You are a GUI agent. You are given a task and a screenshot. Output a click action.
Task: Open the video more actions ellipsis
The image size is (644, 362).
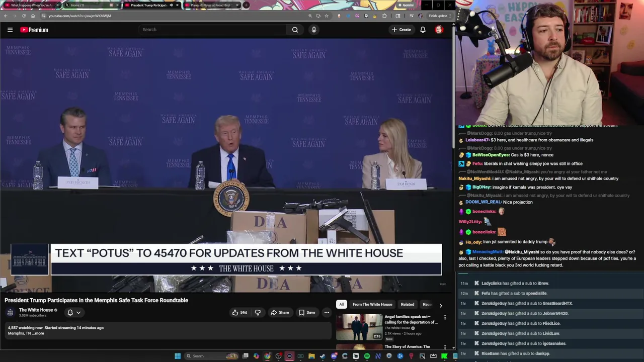pyautogui.click(x=327, y=312)
